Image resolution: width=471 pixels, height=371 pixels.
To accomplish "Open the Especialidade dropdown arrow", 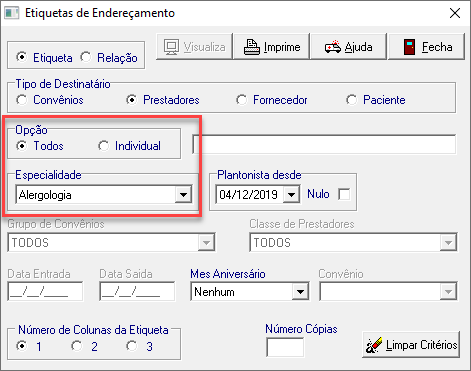I will [183, 195].
